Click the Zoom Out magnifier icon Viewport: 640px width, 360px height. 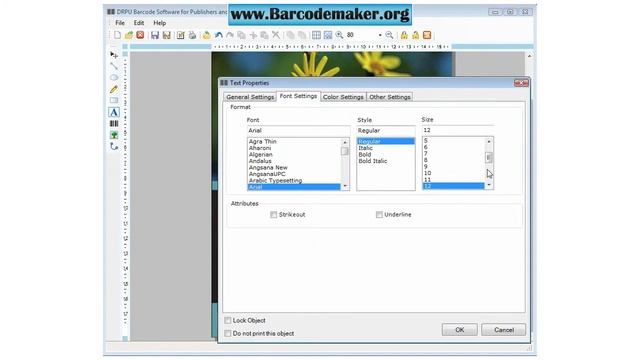[x=389, y=35]
